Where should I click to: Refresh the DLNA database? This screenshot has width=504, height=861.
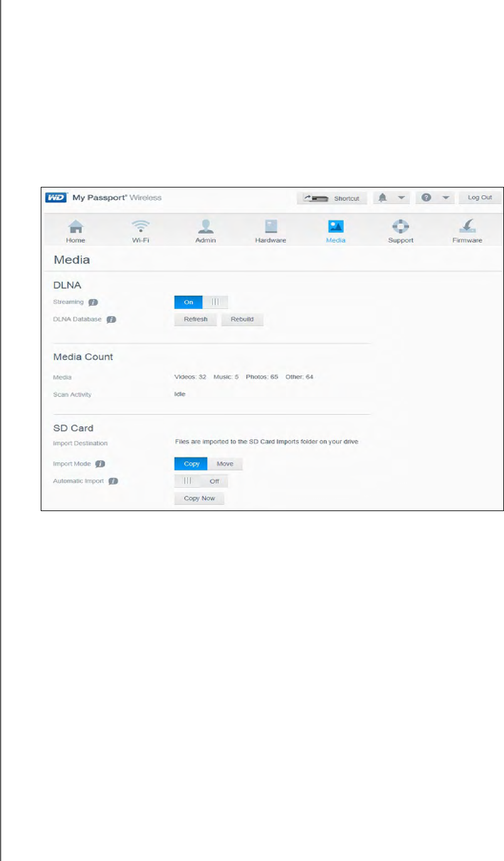[196, 319]
